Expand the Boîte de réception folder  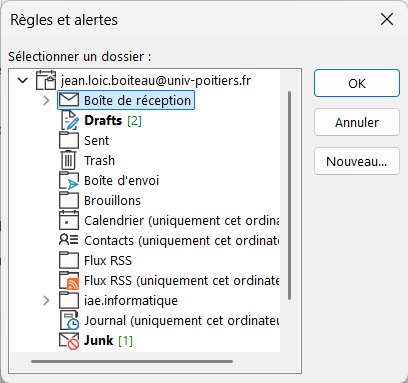pos(46,100)
